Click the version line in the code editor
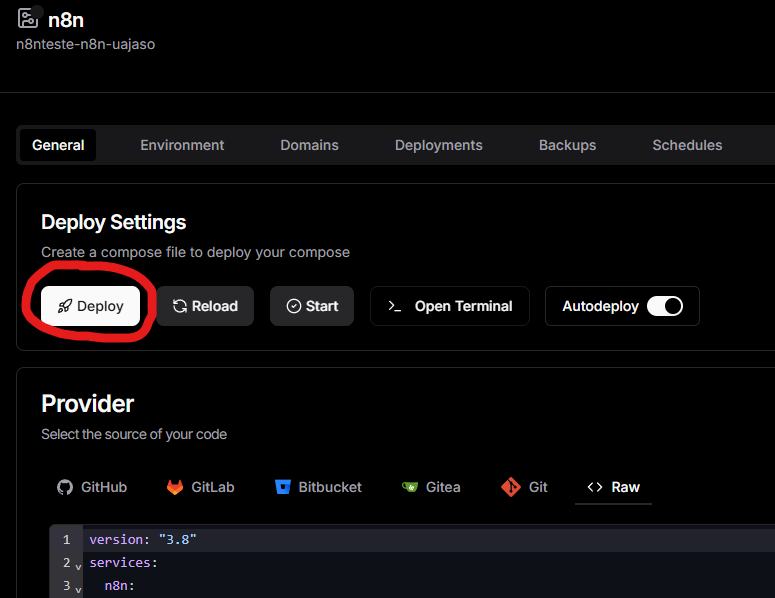This screenshot has height=598, width=775. coord(143,539)
